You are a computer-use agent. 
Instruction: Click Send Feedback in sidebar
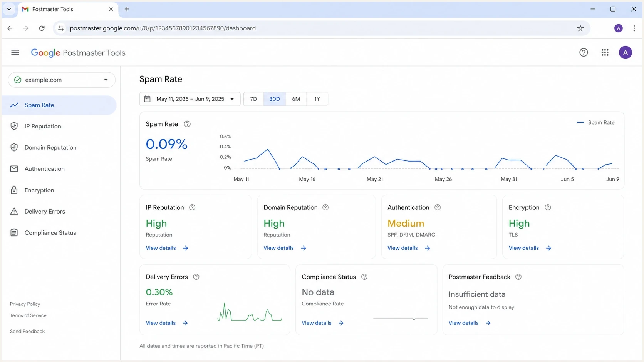(27, 331)
